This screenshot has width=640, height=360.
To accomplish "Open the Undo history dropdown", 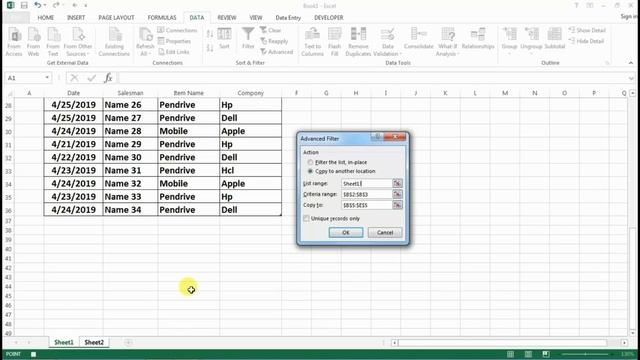I will point(44,5).
